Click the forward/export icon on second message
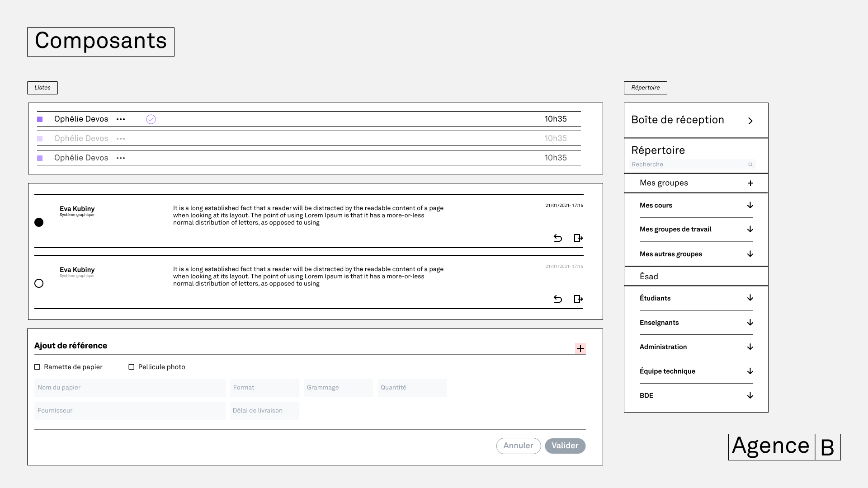 578,299
